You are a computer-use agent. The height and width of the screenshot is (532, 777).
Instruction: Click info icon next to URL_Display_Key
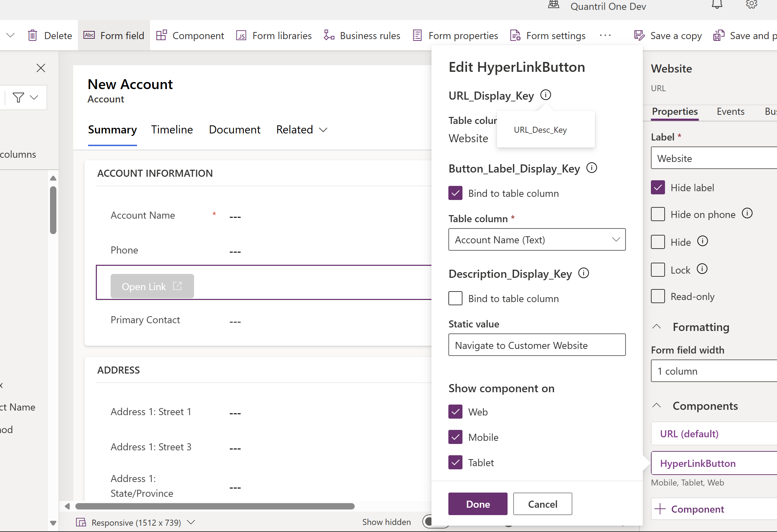[546, 95]
